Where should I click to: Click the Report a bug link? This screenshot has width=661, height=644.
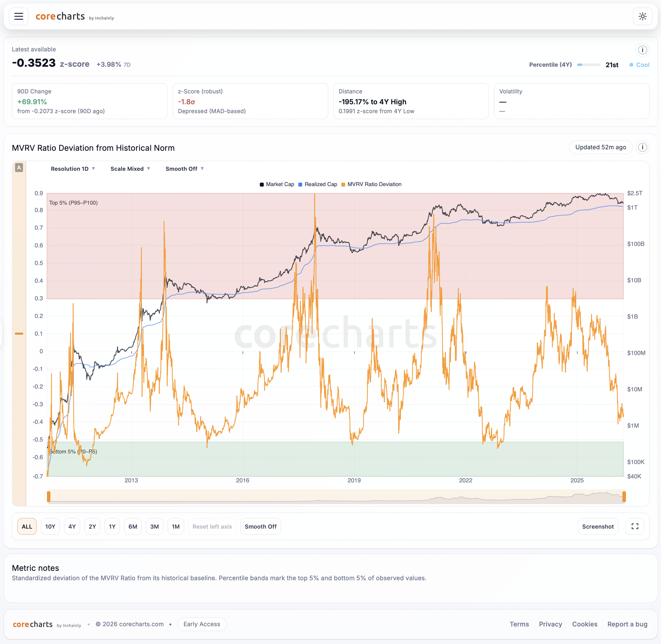click(627, 624)
